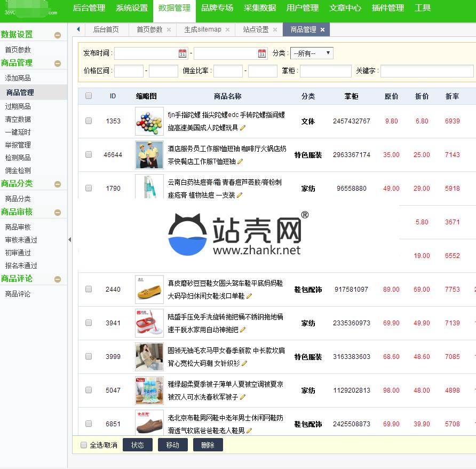Open the 分类 category dropdown

(312, 53)
